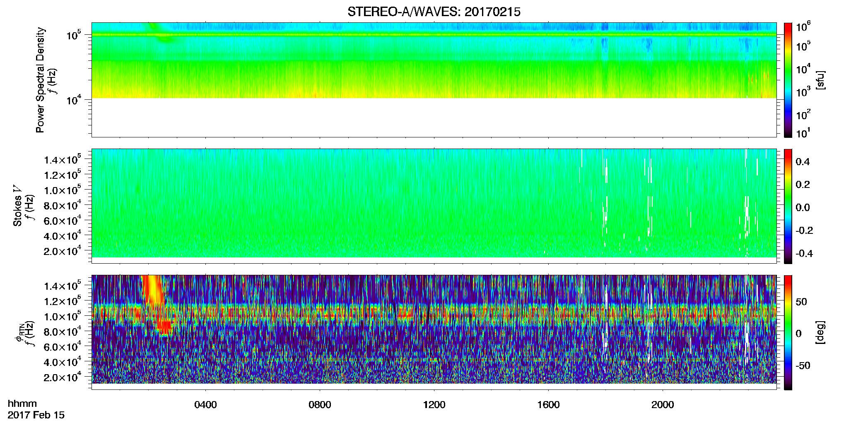Click the Stokes V axis label
Screen dimensions: 868x447
point(17,206)
